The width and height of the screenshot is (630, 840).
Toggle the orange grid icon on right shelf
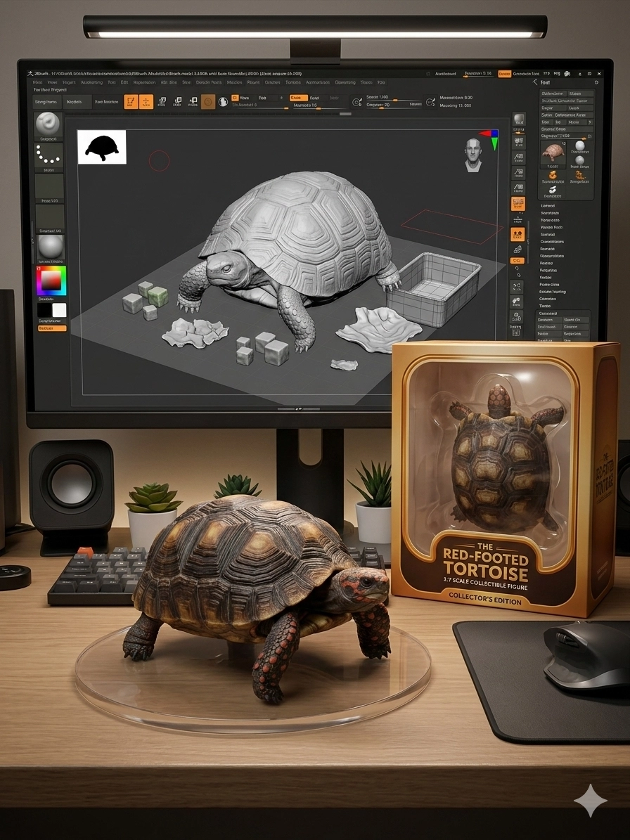[518, 204]
